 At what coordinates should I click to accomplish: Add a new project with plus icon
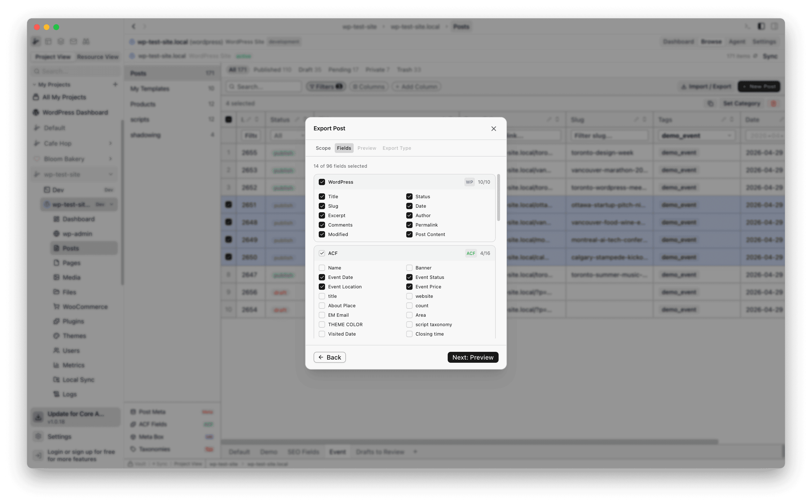point(115,84)
